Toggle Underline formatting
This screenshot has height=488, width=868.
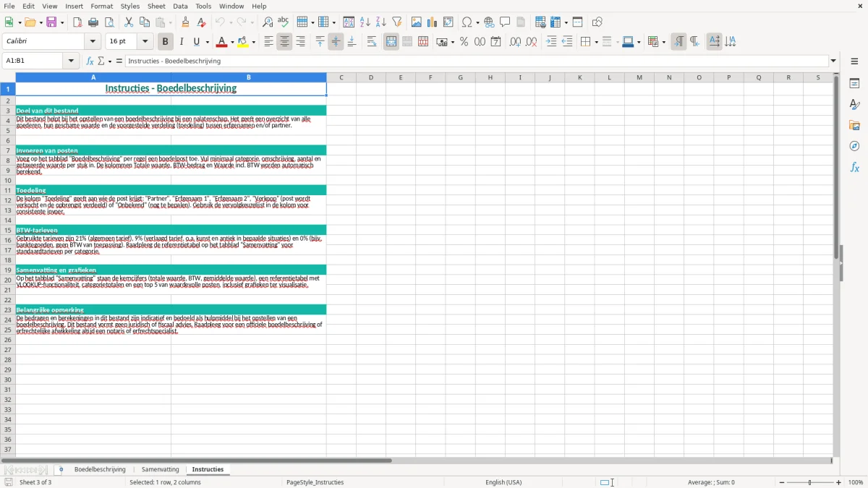click(x=196, y=42)
